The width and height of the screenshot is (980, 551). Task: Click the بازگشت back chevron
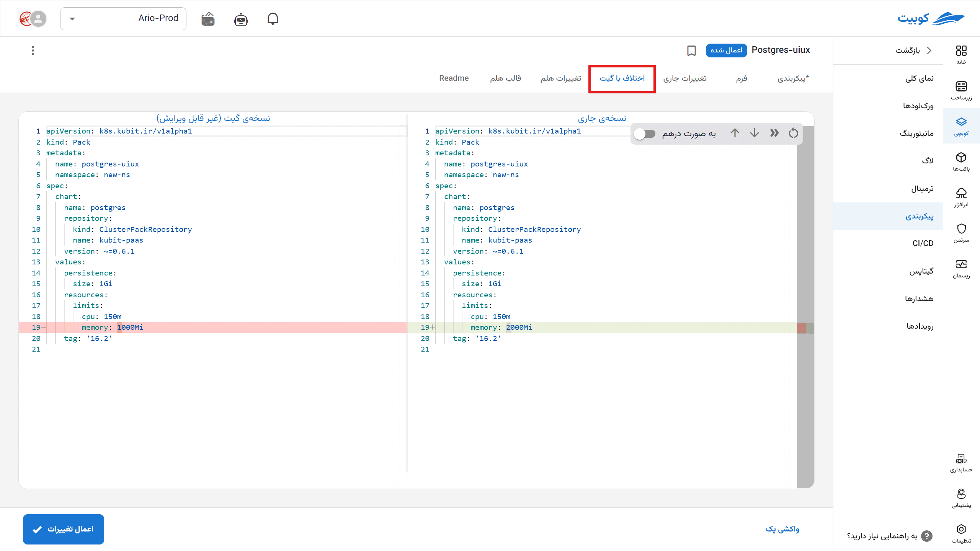(x=929, y=51)
